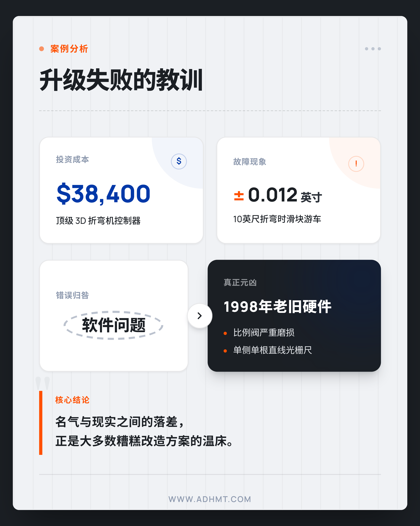Image resolution: width=420 pixels, height=526 pixels.
Task: Click the $38,400 cost figure
Action: click(x=103, y=193)
